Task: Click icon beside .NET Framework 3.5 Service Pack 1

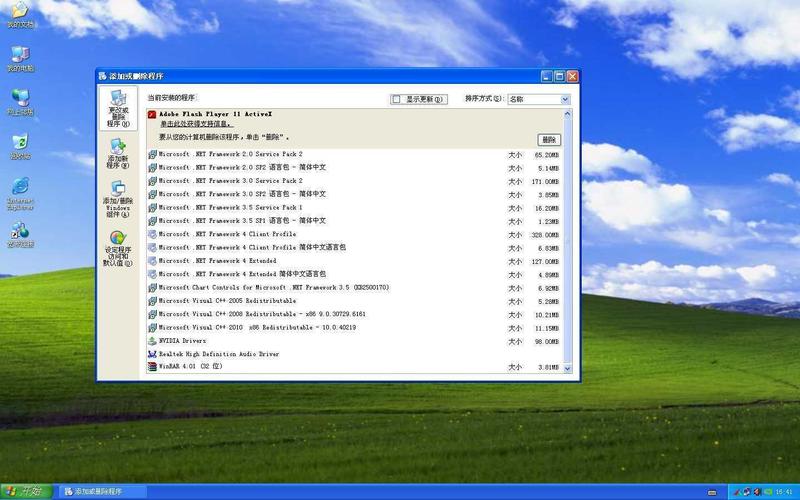Action: 152,208
